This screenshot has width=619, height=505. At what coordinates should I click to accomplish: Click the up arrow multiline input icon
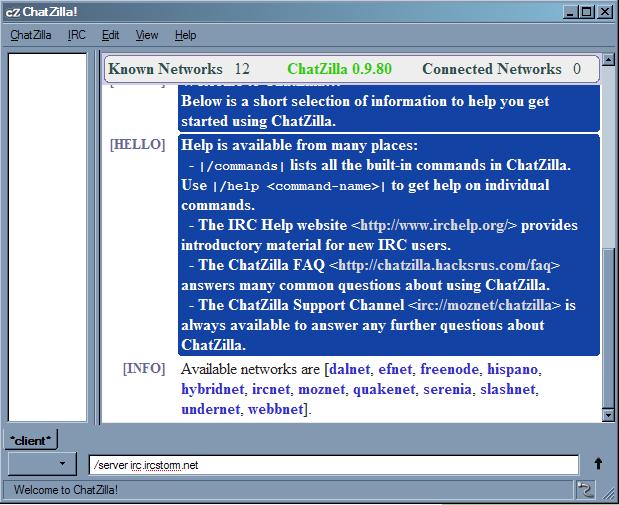click(598, 464)
